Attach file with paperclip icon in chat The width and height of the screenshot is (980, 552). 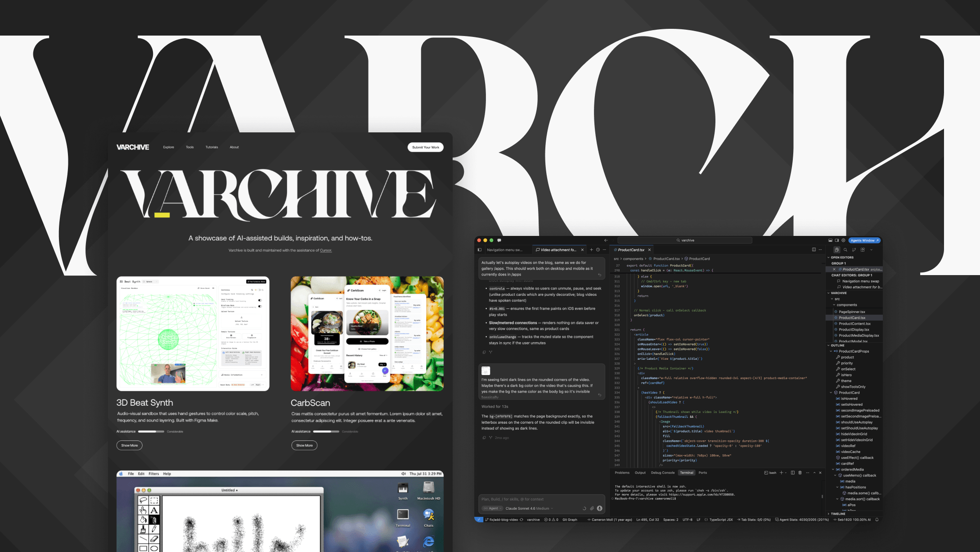coord(592,508)
